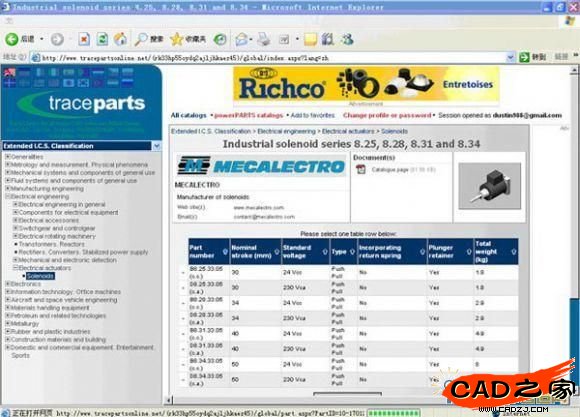Viewport: 580px width, 417px height.
Task: Open the Catalogue page document link
Action: pos(390,169)
